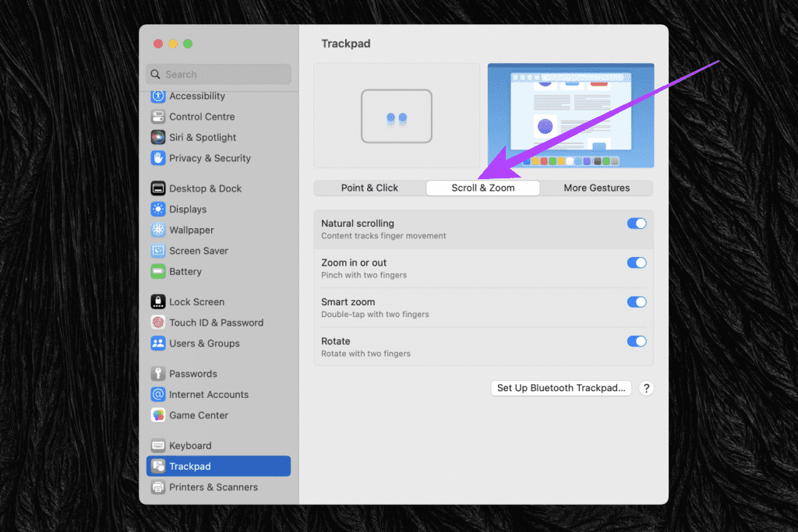The height and width of the screenshot is (532, 798).
Task: Focus the Search field in sidebar
Action: (x=219, y=74)
